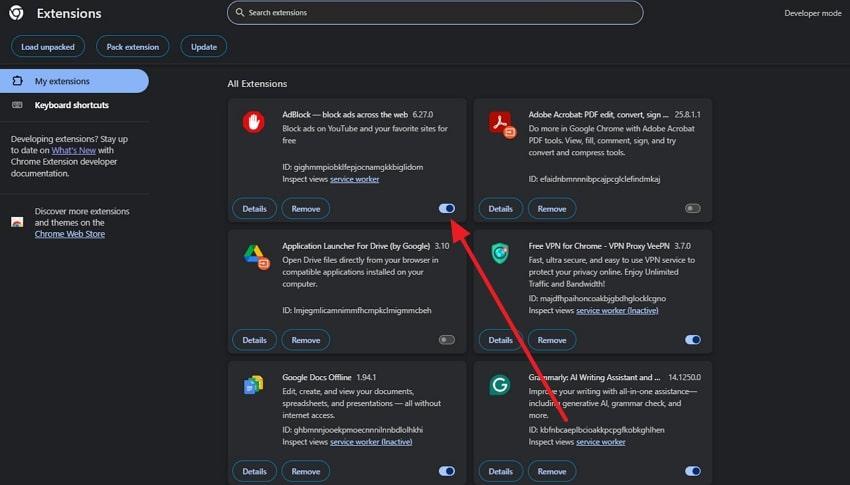
Task: Remove Adobe Acrobat extension
Action: point(552,209)
